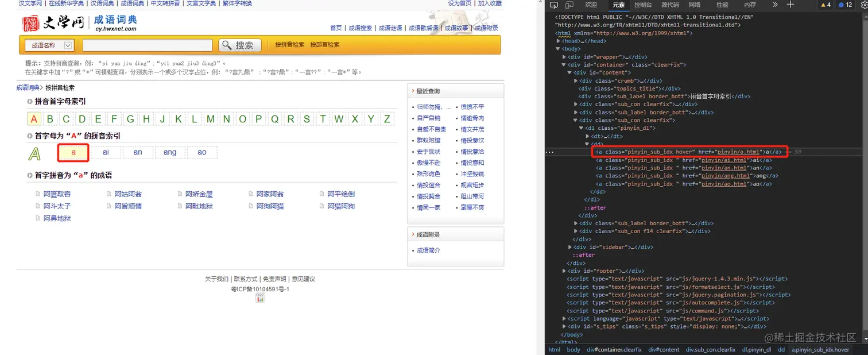This screenshot has height=355, width=868.
Task: Select letter Z in pinyin index
Action: pos(387,119)
